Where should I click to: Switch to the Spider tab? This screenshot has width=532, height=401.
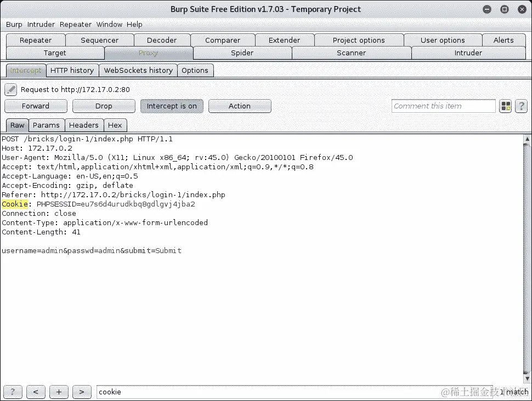click(x=242, y=53)
